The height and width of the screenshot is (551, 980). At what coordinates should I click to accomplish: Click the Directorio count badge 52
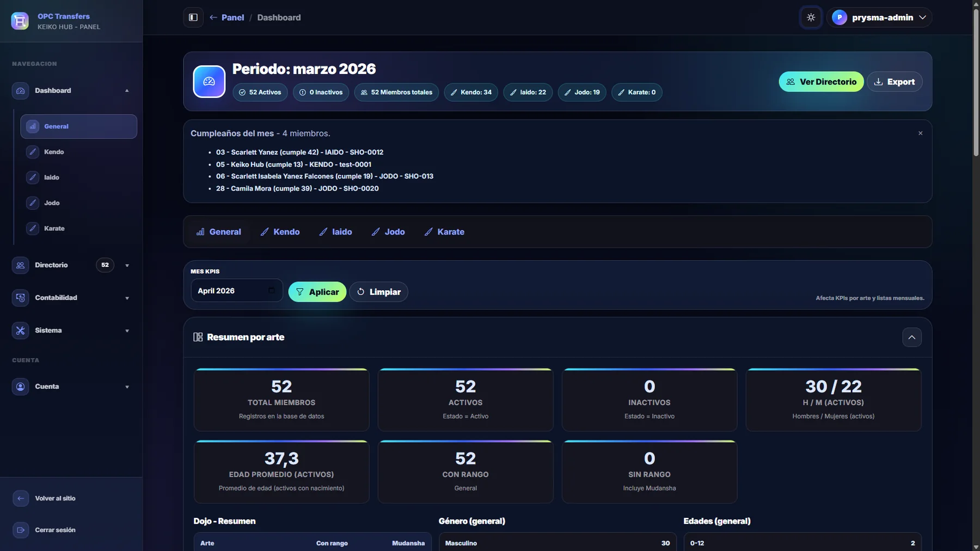(105, 265)
